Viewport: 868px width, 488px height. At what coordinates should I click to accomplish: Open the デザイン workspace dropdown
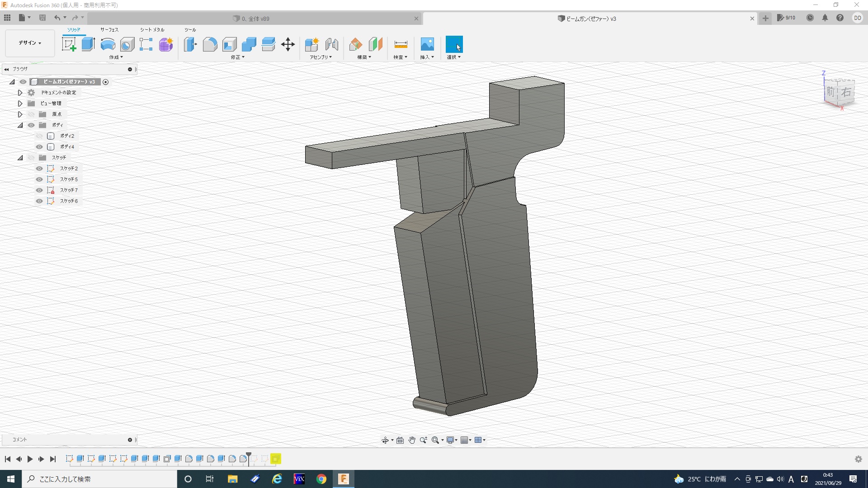coord(30,43)
